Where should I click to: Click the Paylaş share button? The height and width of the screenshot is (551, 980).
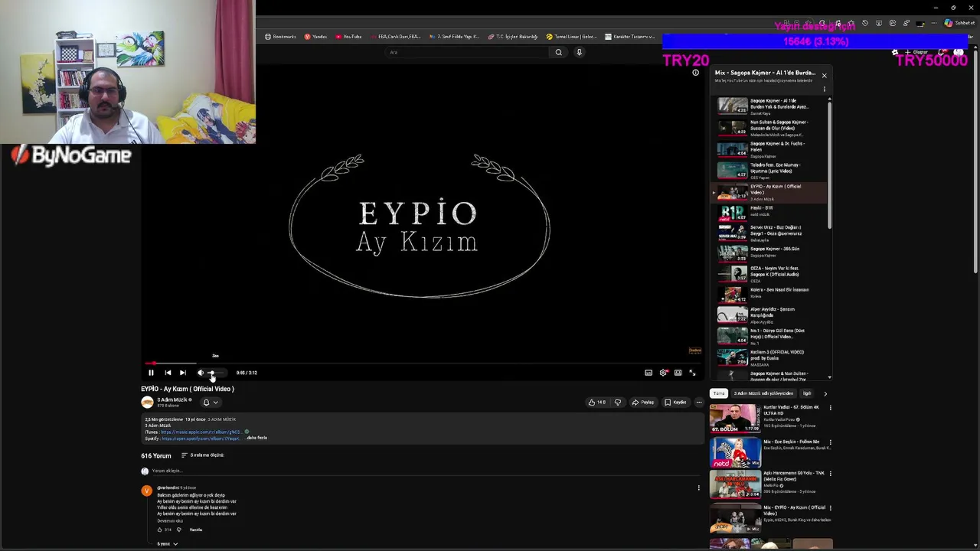click(643, 403)
